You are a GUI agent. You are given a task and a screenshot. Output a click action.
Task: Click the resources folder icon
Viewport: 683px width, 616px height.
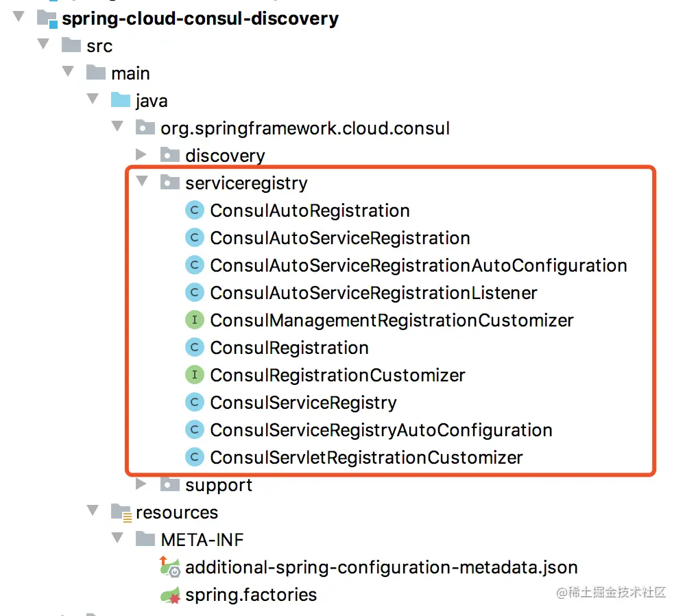pos(121,512)
